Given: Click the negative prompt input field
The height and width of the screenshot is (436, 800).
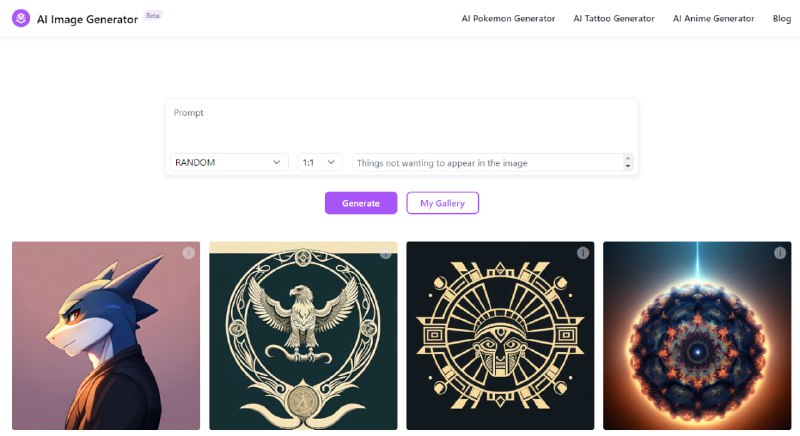Looking at the screenshot, I should tap(487, 162).
